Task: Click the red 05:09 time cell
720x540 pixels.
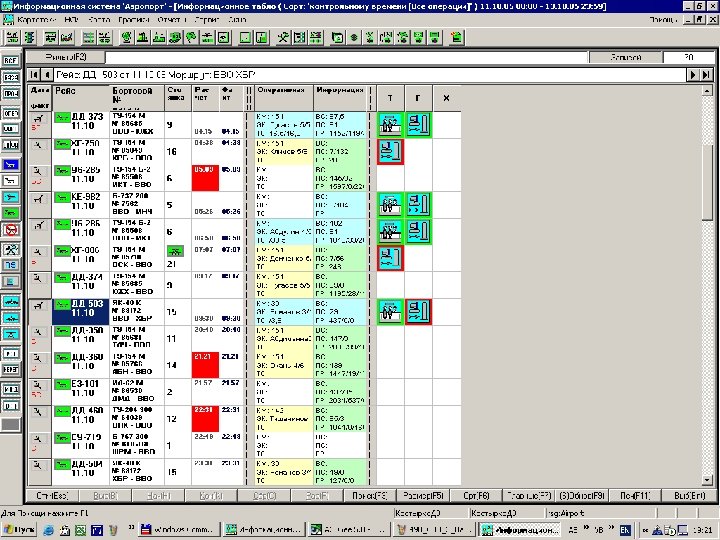Action: [x=205, y=178]
